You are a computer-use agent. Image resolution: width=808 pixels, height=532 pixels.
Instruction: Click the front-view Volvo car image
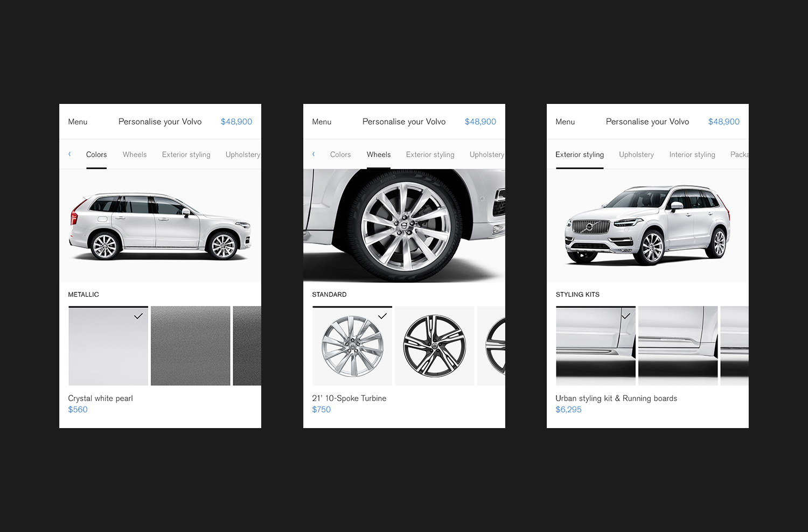tap(647, 226)
